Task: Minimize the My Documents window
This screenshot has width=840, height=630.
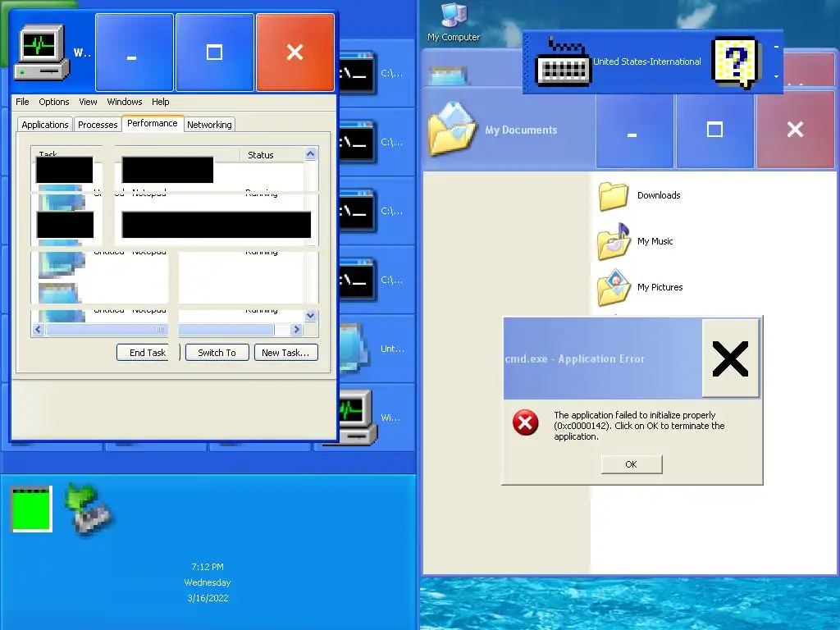Action: click(634, 130)
